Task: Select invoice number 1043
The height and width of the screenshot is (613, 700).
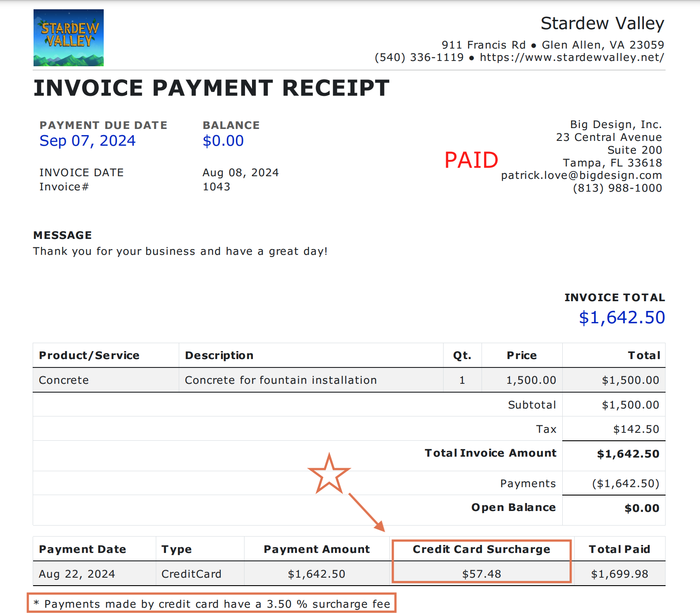Action: [x=216, y=187]
